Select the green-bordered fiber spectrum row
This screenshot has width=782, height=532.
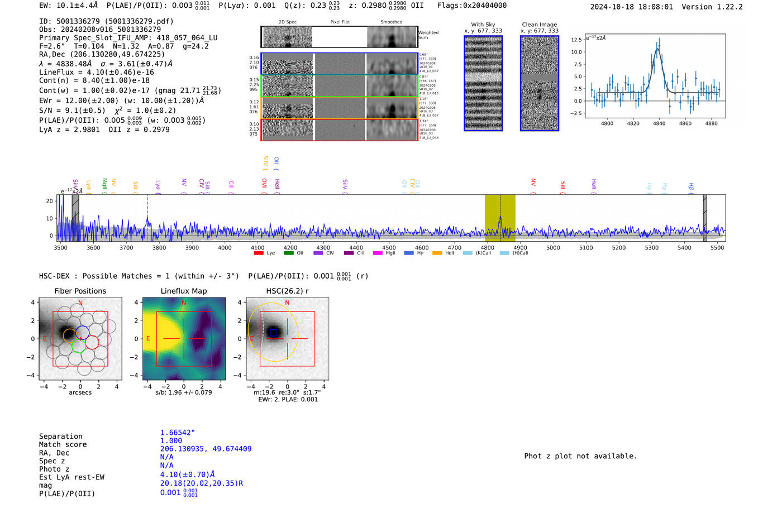[x=340, y=86]
